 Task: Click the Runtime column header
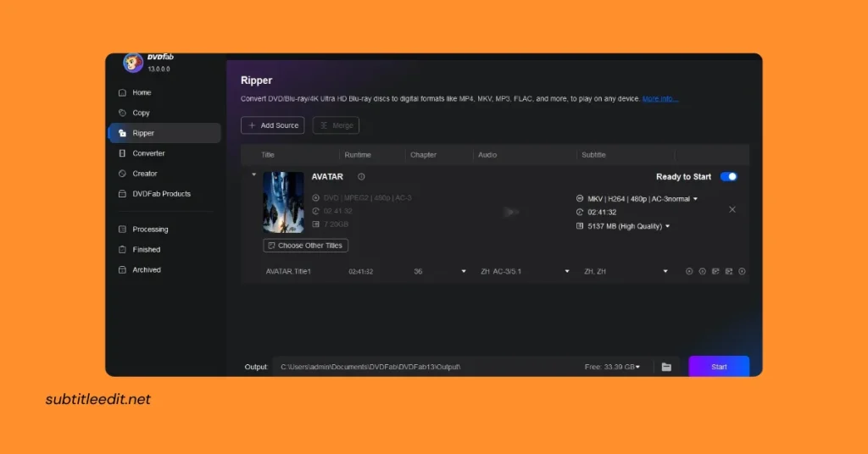tap(358, 155)
